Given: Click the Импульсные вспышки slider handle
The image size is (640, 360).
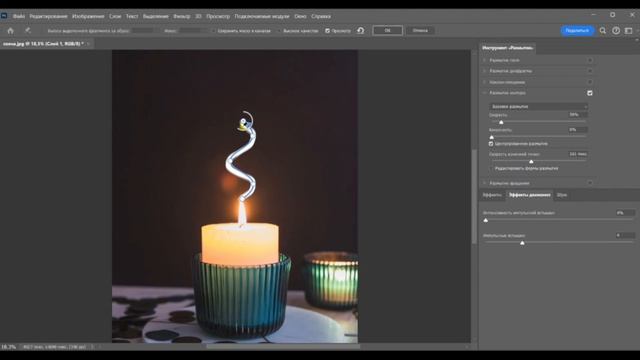Looking at the screenshot, I should coord(522,243).
